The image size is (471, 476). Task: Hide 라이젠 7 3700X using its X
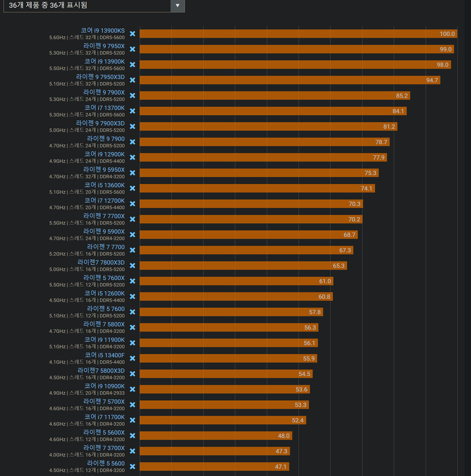132,451
